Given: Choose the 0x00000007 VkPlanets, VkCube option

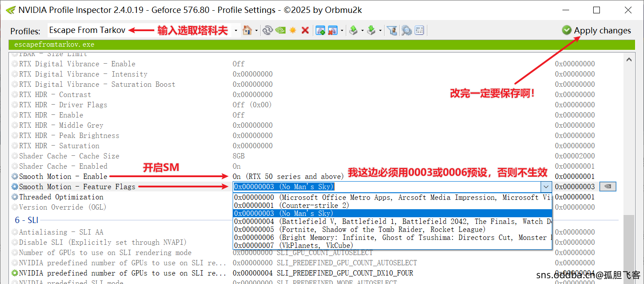Looking at the screenshot, I should [393, 245].
